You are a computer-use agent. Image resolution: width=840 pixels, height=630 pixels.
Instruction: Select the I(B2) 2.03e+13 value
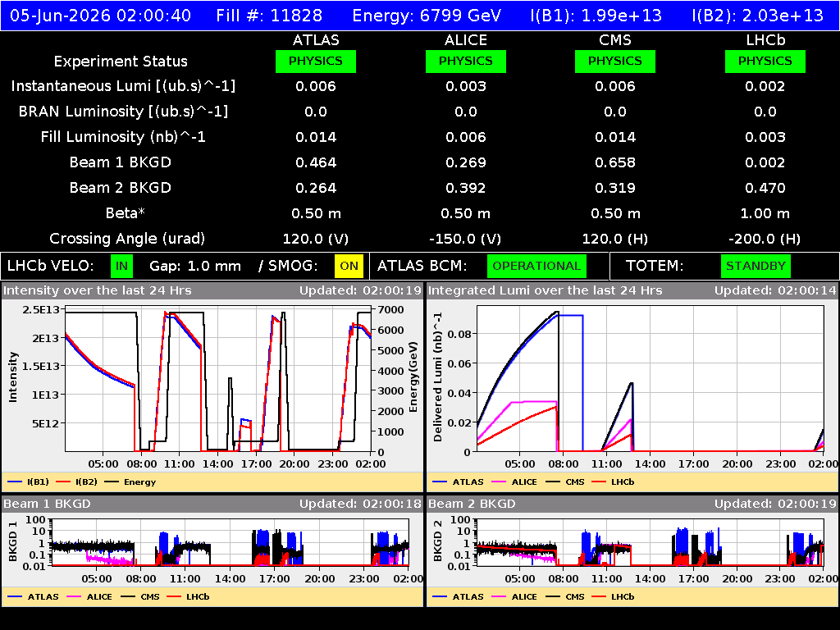tap(757, 15)
